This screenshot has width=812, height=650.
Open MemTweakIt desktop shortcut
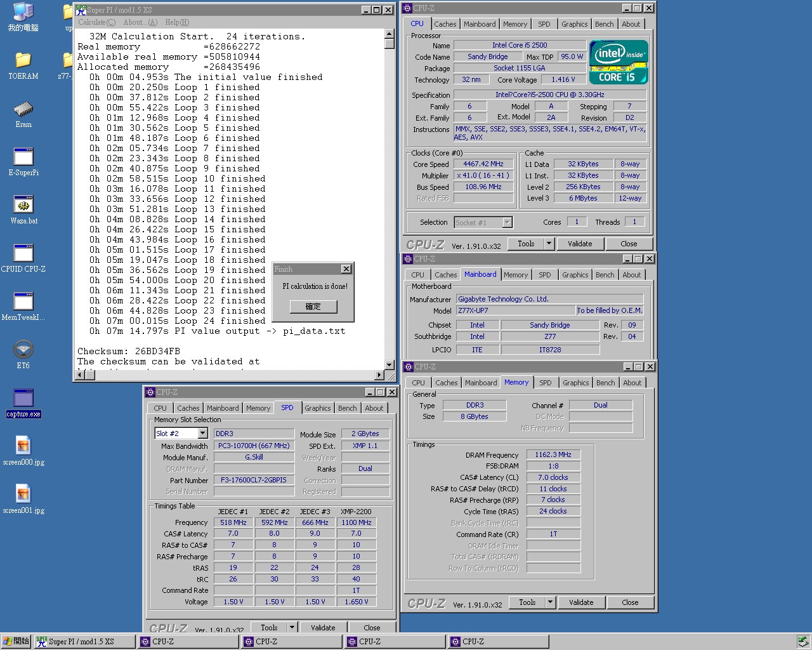coord(23,307)
